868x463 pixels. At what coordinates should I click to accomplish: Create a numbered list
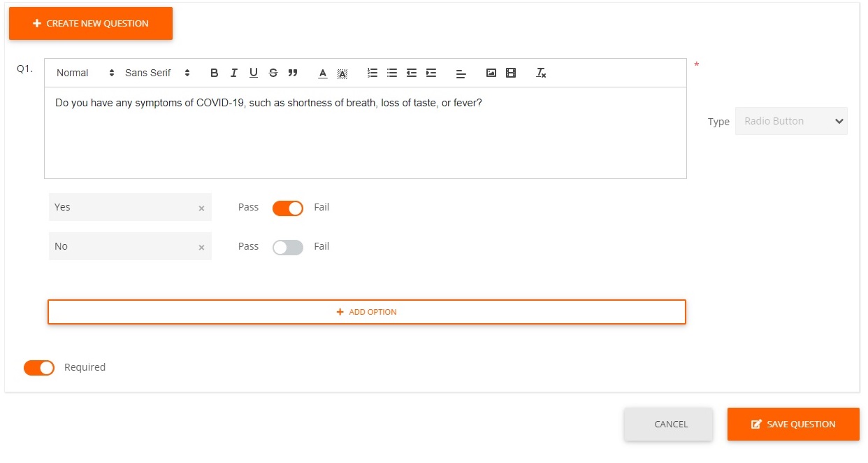coord(372,73)
